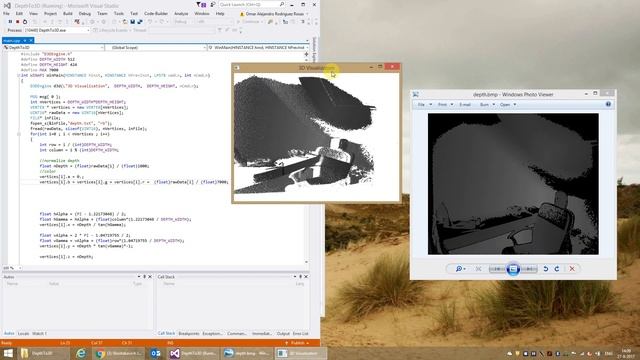This screenshot has width=640, height=360.
Task: Click E-mail button in Photo Viewer
Action: tap(465, 105)
